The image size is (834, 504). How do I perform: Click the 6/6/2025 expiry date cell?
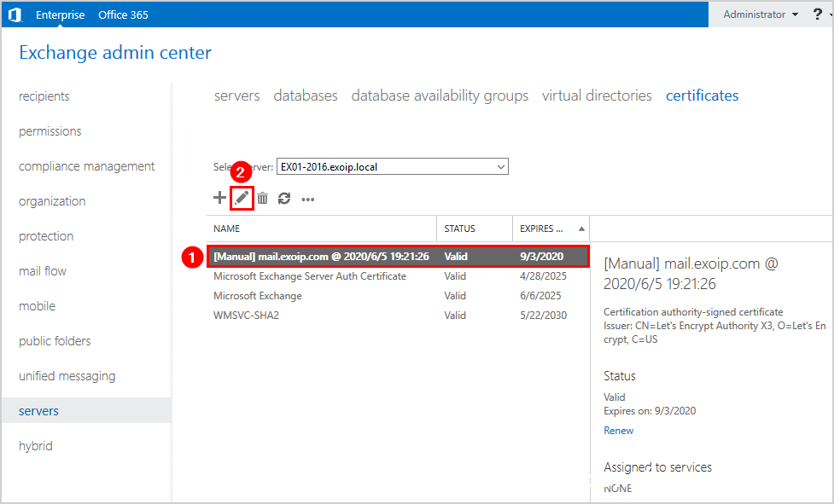[x=540, y=296]
